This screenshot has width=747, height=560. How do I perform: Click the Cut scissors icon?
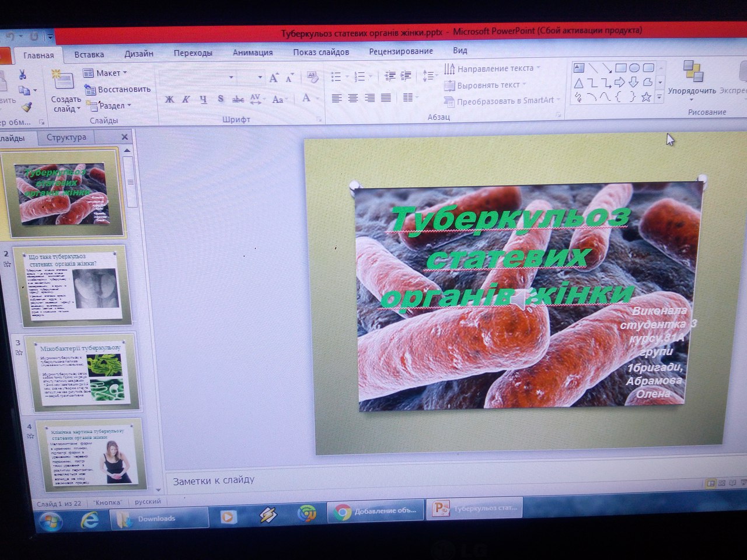click(x=22, y=74)
